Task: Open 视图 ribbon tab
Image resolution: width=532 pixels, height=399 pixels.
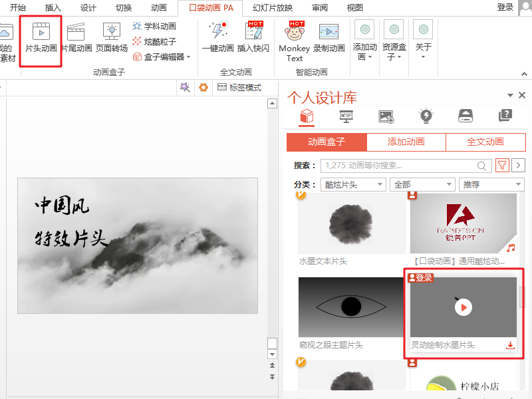Action: (355, 7)
